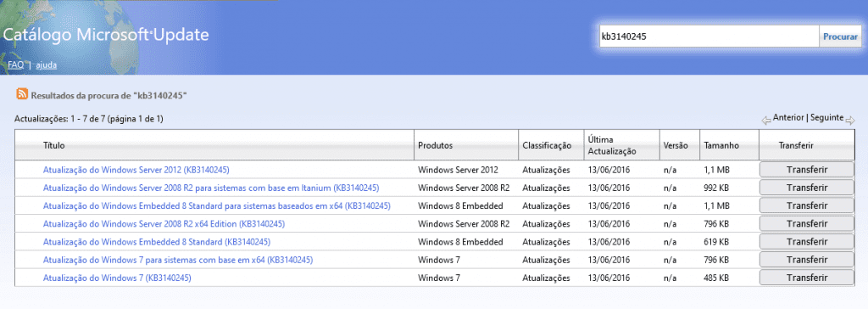The width and height of the screenshot is (868, 309).
Task: Click Transferir for the 619 KB update
Action: tap(807, 242)
